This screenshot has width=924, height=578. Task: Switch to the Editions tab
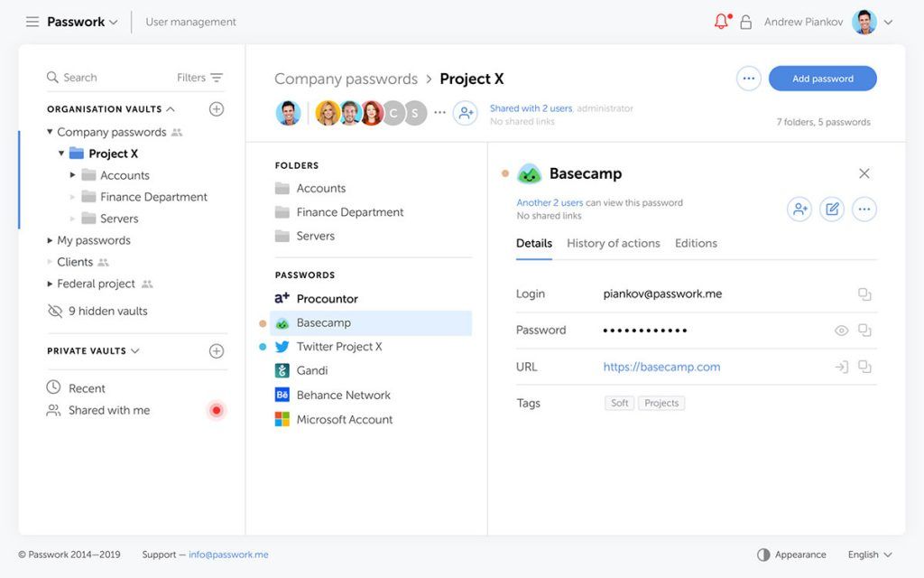point(696,244)
